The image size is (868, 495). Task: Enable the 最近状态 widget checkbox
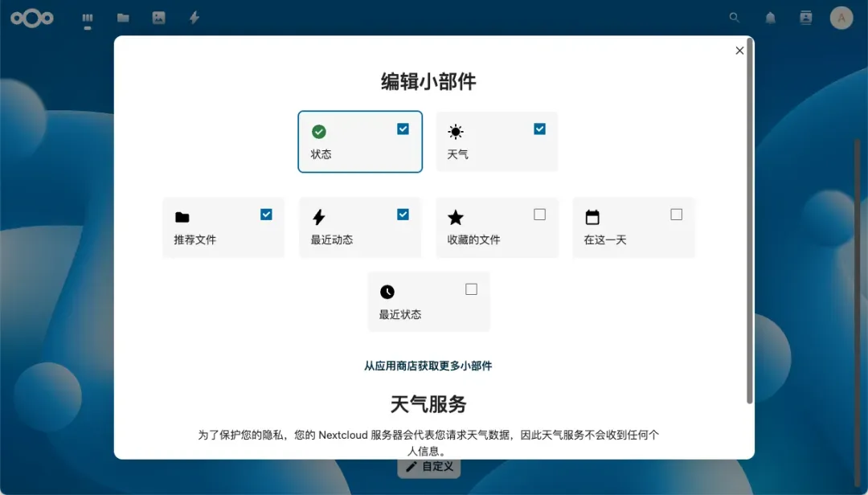pos(471,289)
